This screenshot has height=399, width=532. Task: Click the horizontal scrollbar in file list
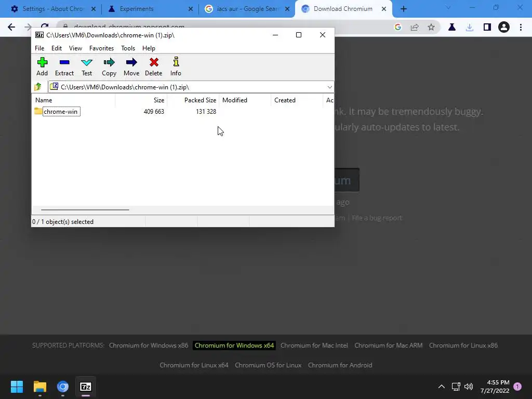click(85, 210)
